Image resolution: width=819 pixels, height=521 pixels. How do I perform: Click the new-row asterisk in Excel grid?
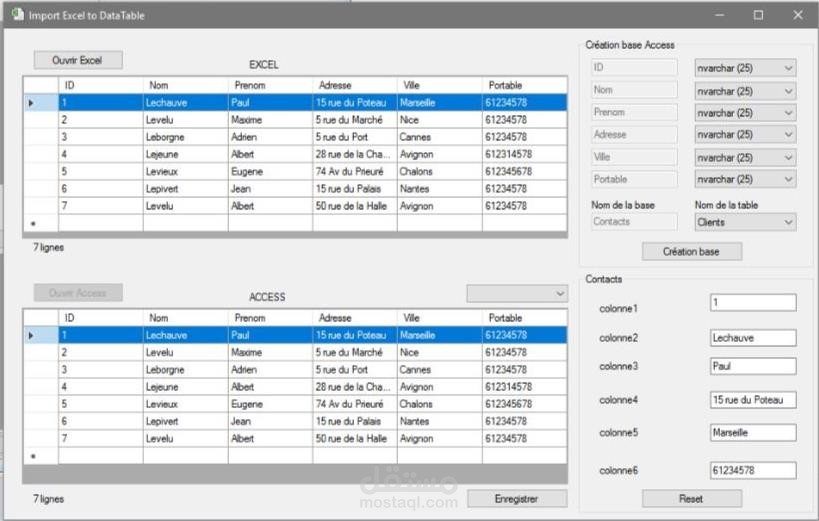[41, 223]
